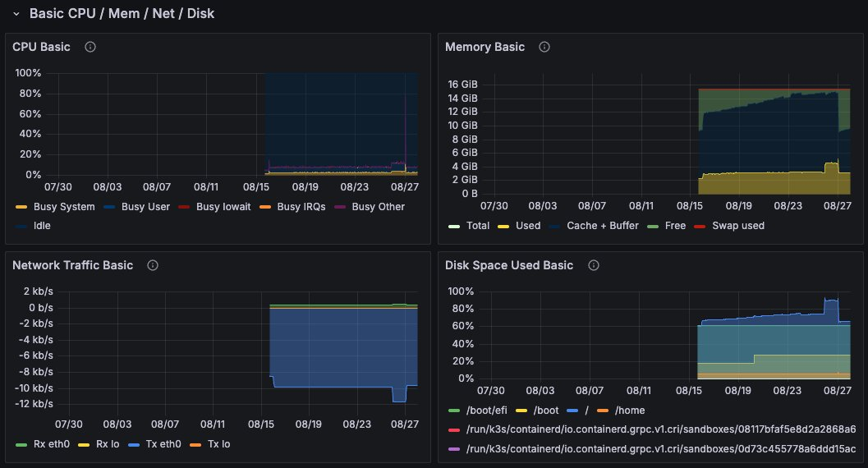
Task: Click the info icon beside CPU Basic
Action: (x=90, y=47)
